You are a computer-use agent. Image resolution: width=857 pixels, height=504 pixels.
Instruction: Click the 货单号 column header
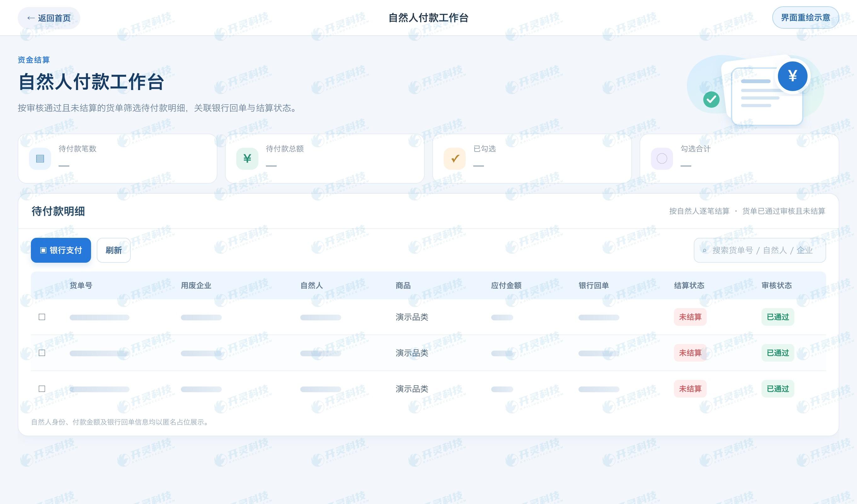(x=81, y=285)
